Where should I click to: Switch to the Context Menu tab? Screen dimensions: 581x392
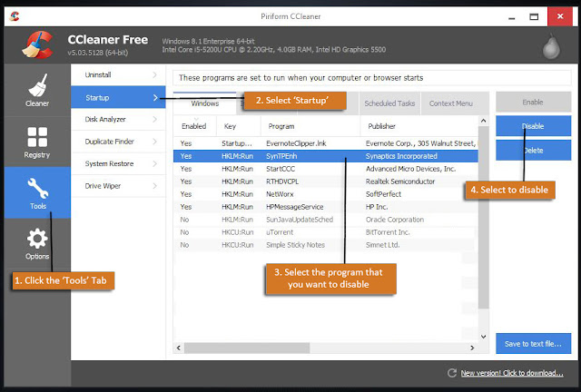coord(451,103)
